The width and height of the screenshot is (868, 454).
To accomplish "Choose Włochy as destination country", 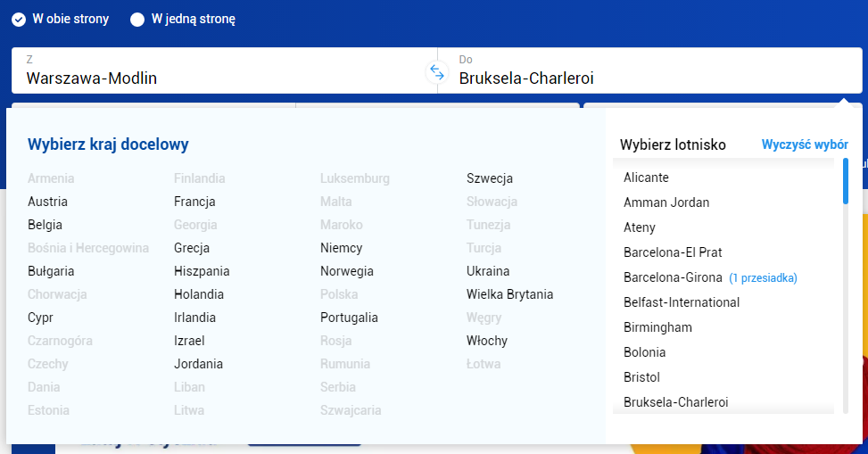I will click(486, 341).
